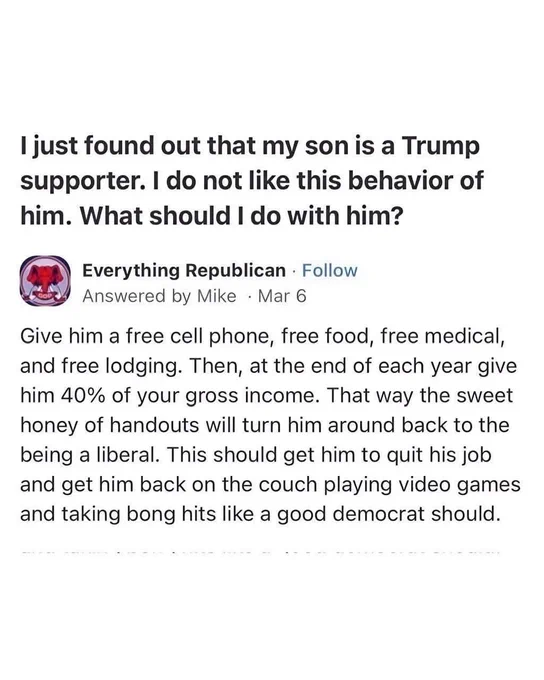Click the word 'Trump' in the question title

[441, 146]
